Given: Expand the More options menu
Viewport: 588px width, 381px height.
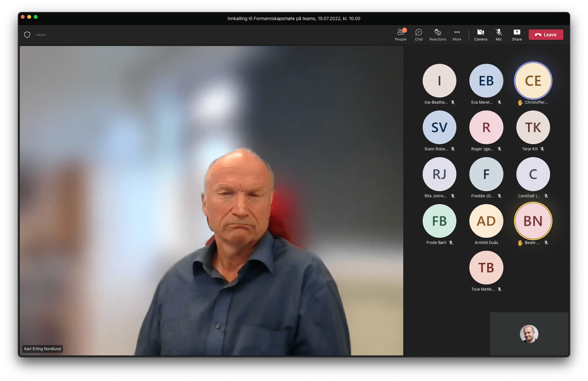Looking at the screenshot, I should pos(457,35).
